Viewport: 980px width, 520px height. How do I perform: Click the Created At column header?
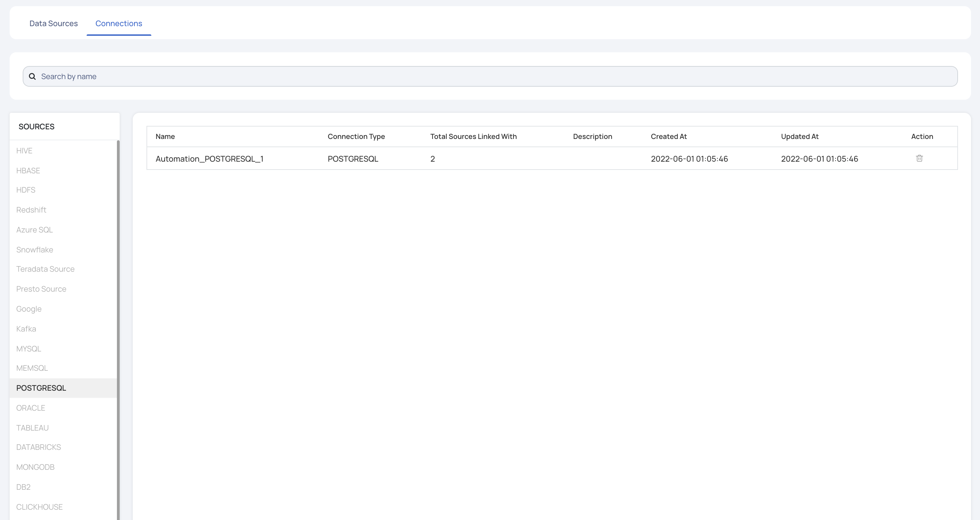coord(668,137)
